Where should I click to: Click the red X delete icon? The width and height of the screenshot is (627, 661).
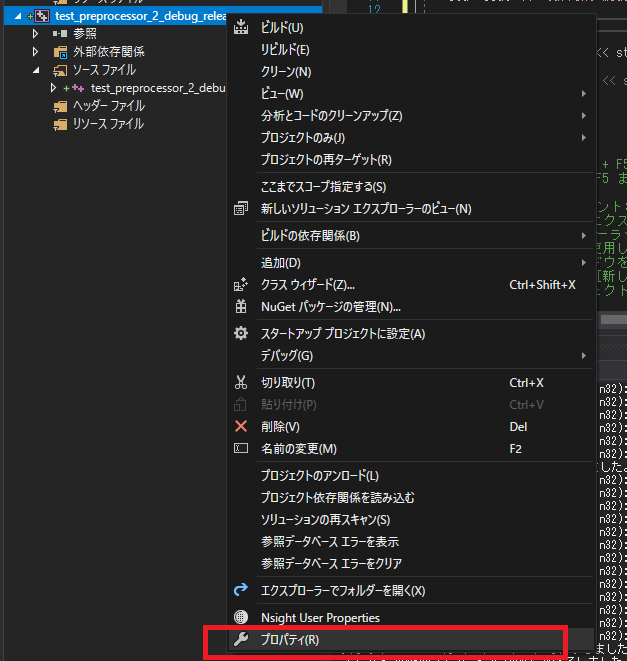click(x=241, y=426)
